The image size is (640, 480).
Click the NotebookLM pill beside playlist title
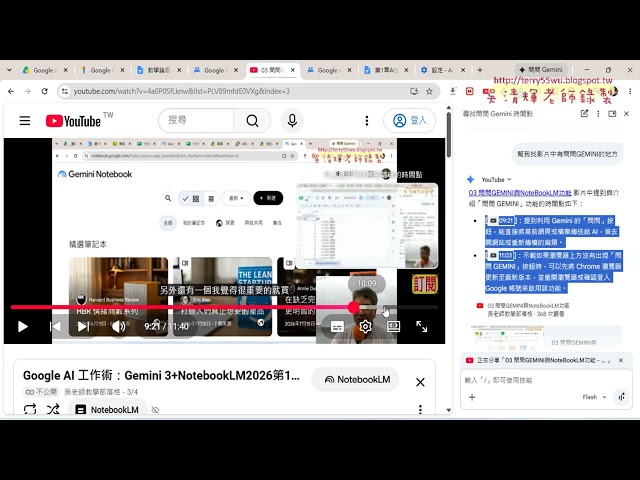click(355, 380)
